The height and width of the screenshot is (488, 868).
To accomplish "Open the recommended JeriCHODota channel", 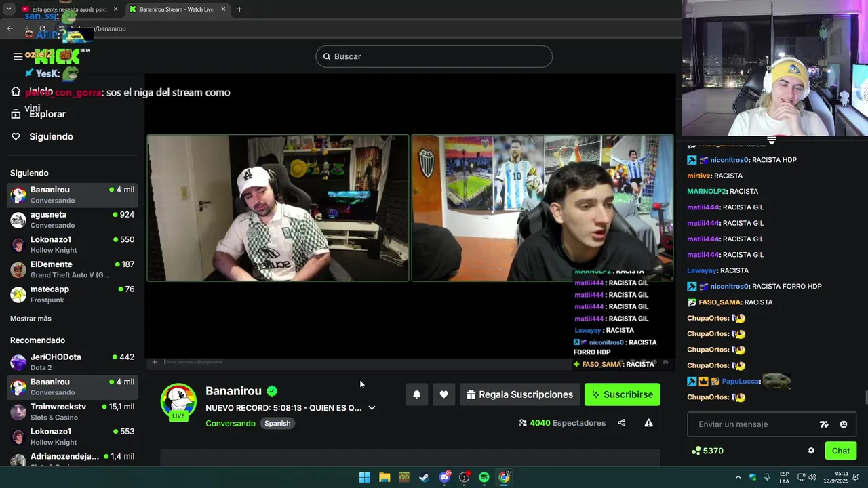I will click(x=73, y=362).
